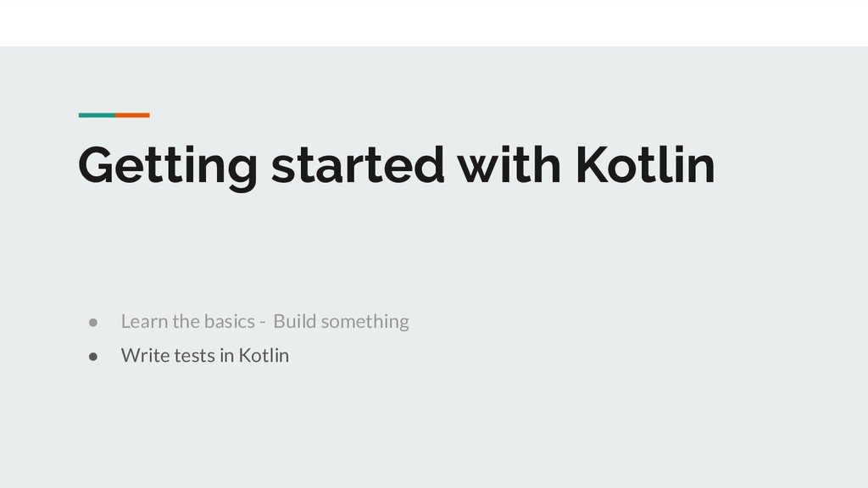
Task: Click the word 'Kotlin' in the slide title
Action: tap(645, 165)
